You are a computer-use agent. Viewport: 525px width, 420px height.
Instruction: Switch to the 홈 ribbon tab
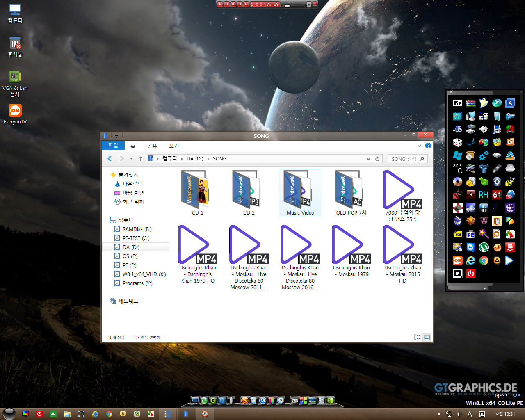click(132, 146)
